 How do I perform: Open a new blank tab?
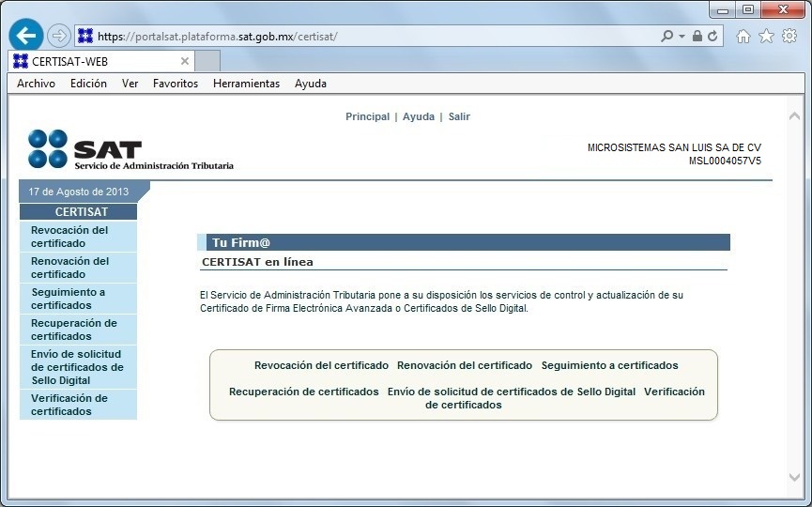click(207, 61)
